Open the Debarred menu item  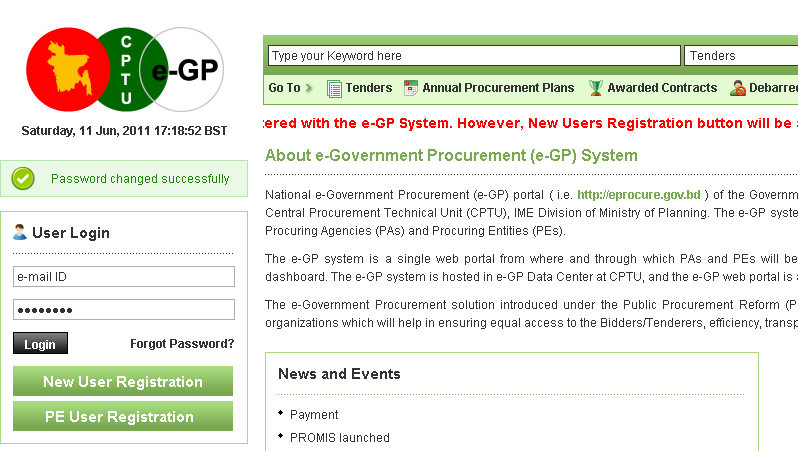click(774, 88)
